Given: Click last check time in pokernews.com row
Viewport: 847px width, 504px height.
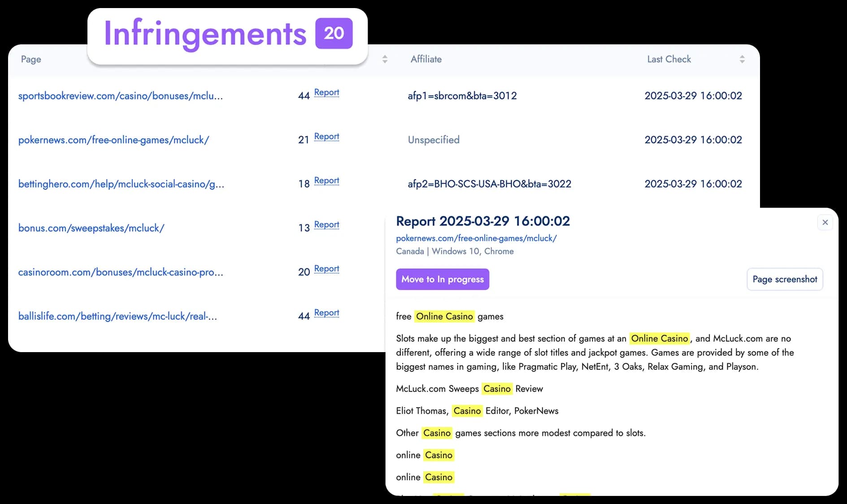Looking at the screenshot, I should [693, 140].
